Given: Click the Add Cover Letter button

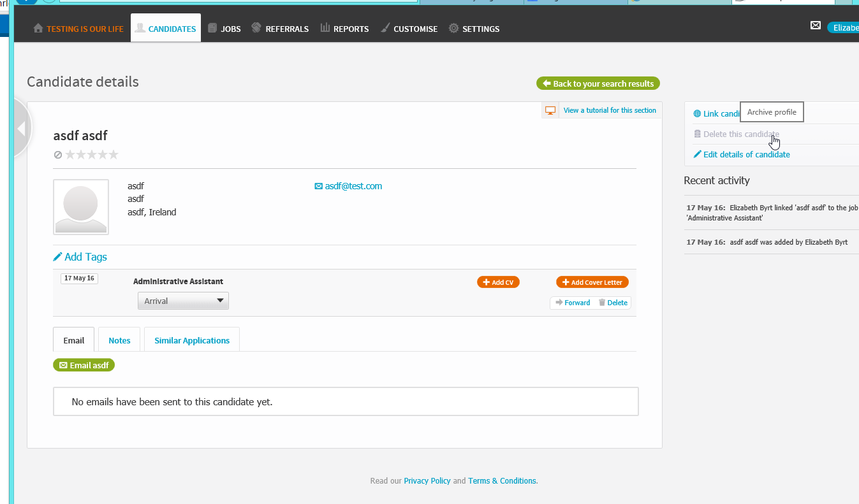Looking at the screenshot, I should (x=592, y=282).
